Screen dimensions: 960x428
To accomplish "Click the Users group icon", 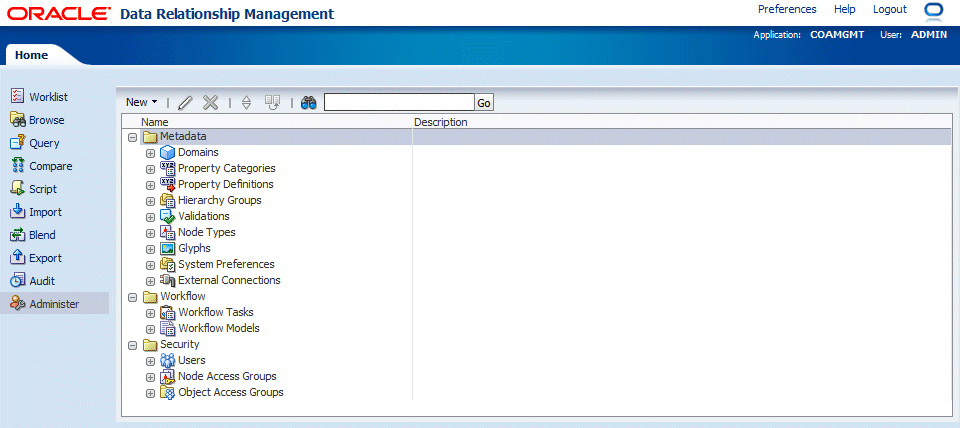I will pyautogui.click(x=167, y=360).
